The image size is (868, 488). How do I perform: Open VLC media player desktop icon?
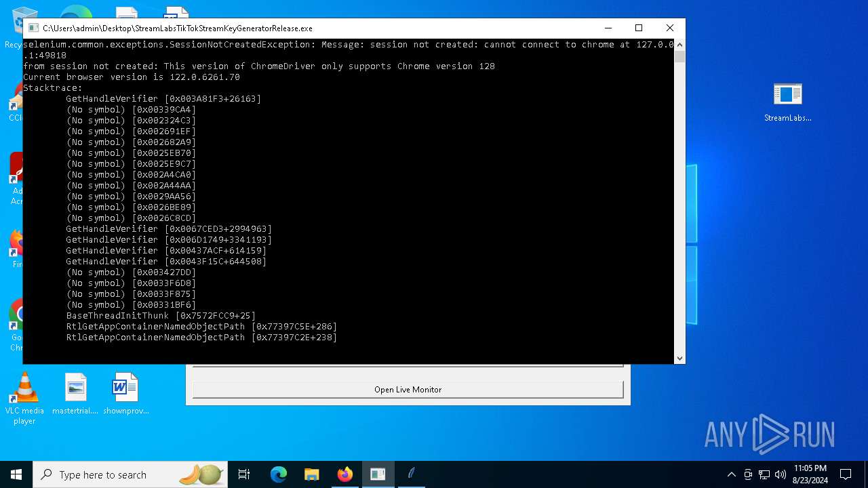click(x=24, y=399)
